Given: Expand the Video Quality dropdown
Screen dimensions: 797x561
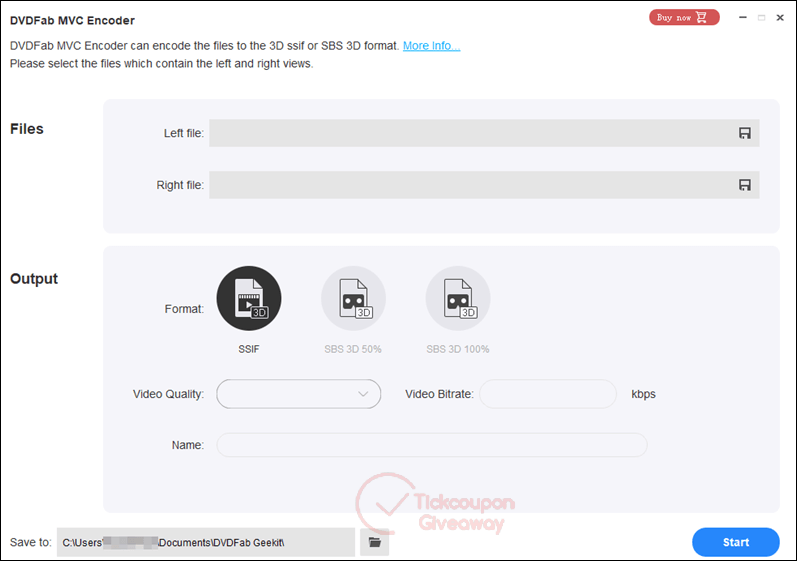Looking at the screenshot, I should (298, 394).
